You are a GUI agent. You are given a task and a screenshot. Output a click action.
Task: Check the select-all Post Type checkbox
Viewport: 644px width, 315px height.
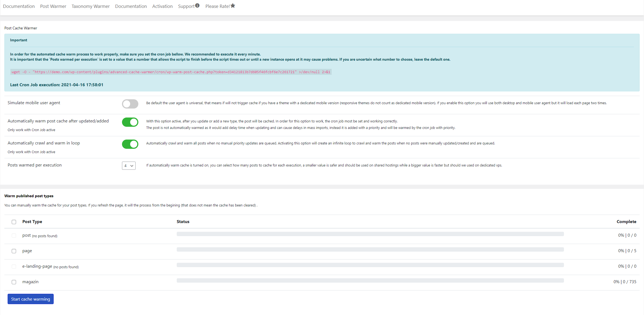[x=14, y=222]
